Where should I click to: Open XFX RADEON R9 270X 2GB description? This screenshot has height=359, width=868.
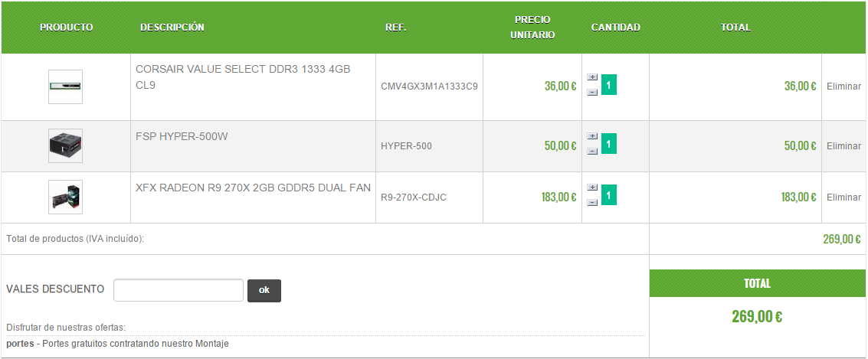253,188
